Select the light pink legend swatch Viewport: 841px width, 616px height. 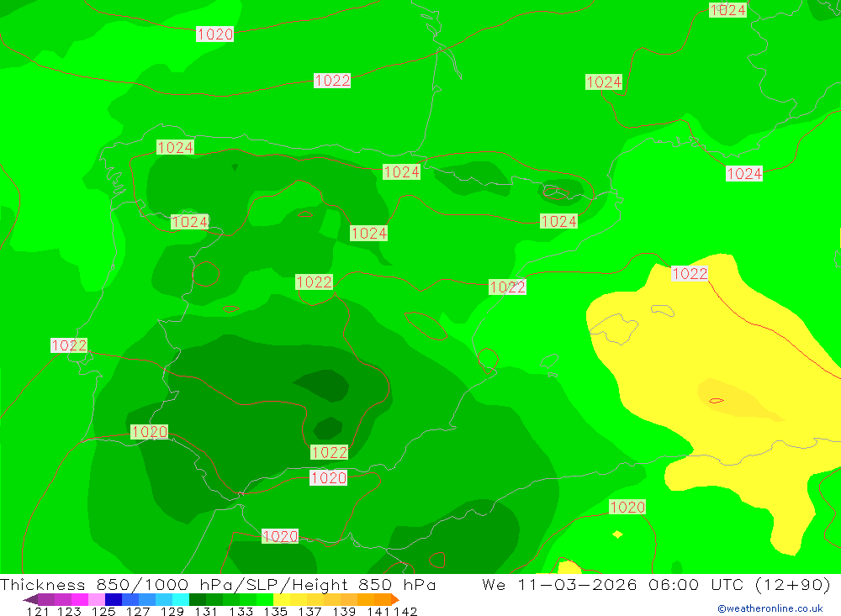(97, 599)
